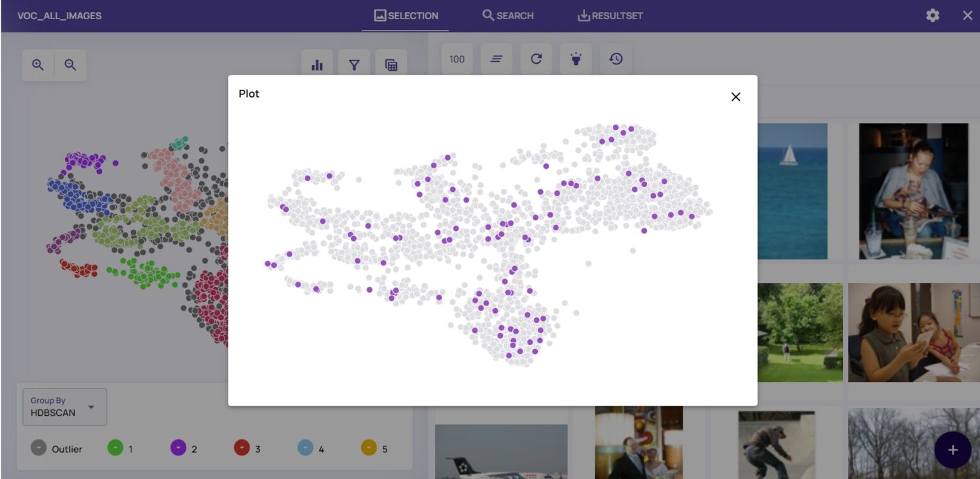Close the Plot dialog
Screen dimensions: 980x479
[736, 97]
